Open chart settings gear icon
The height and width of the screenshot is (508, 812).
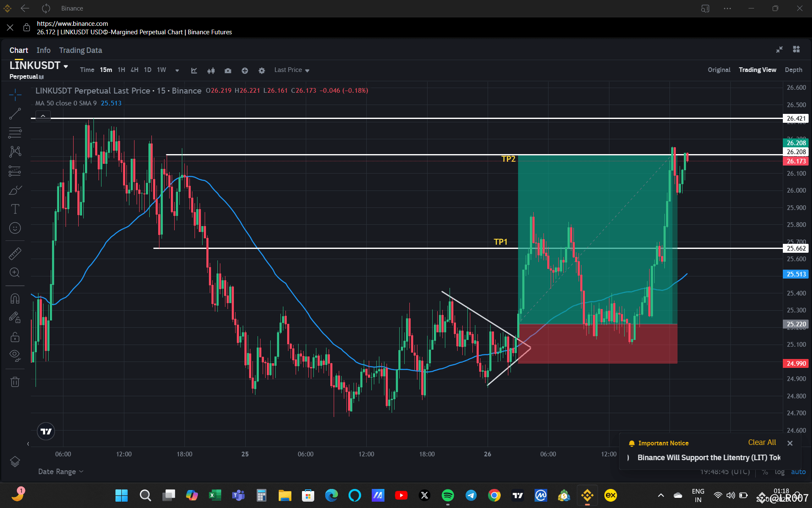coord(262,71)
